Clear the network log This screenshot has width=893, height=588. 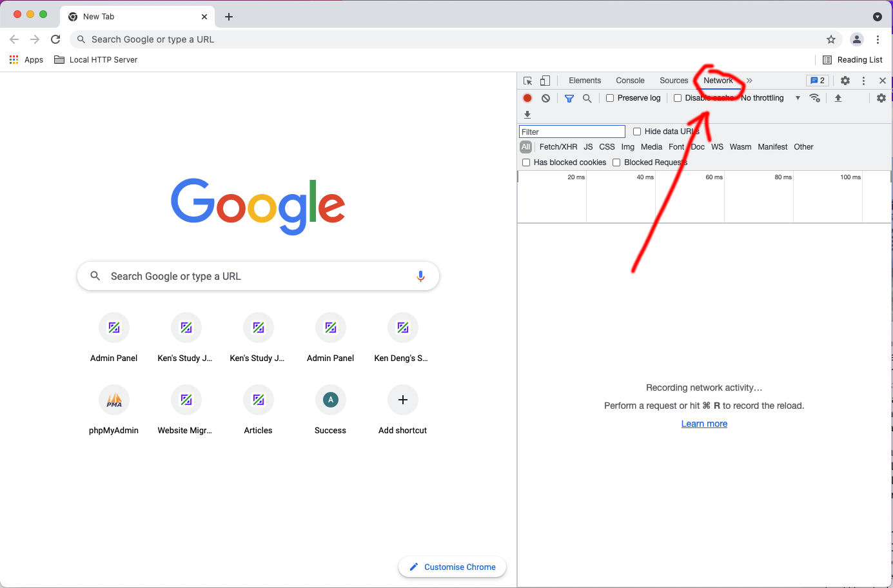(x=546, y=98)
